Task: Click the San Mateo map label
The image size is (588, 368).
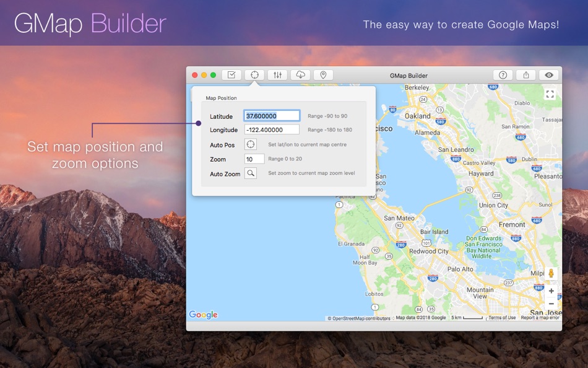Action: click(399, 218)
